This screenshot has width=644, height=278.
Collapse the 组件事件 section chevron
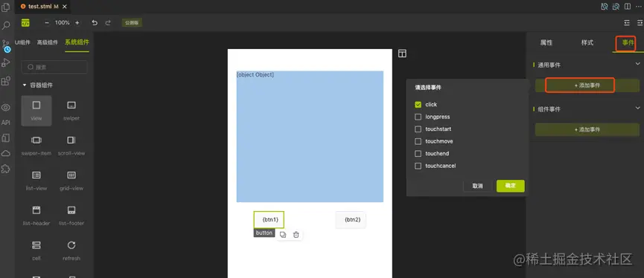(x=637, y=108)
